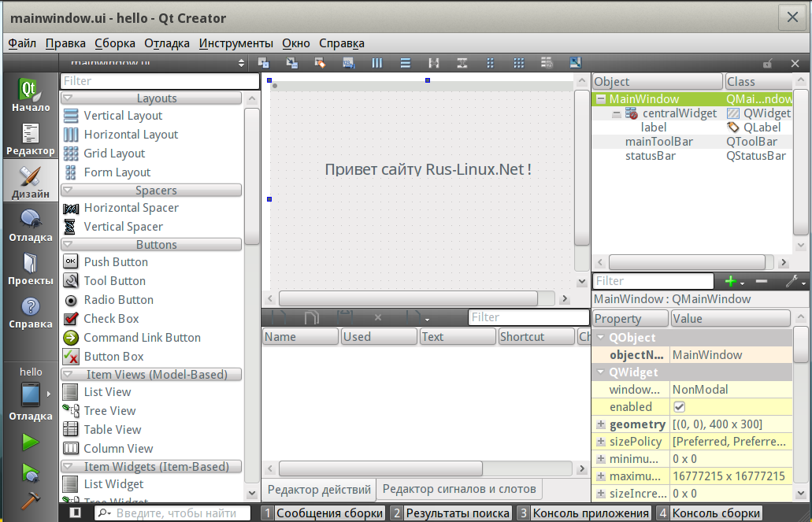
Task: Start debugging with the run-with-bug icon
Action: point(30,472)
